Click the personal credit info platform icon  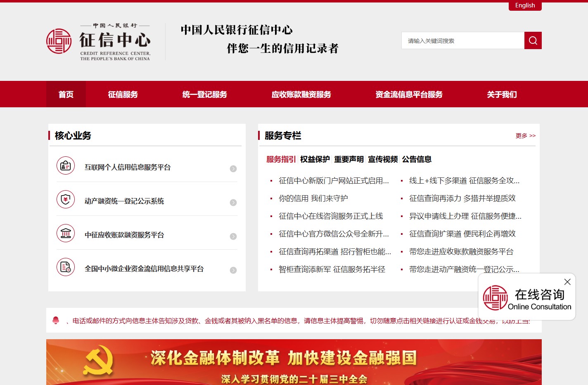[66, 166]
